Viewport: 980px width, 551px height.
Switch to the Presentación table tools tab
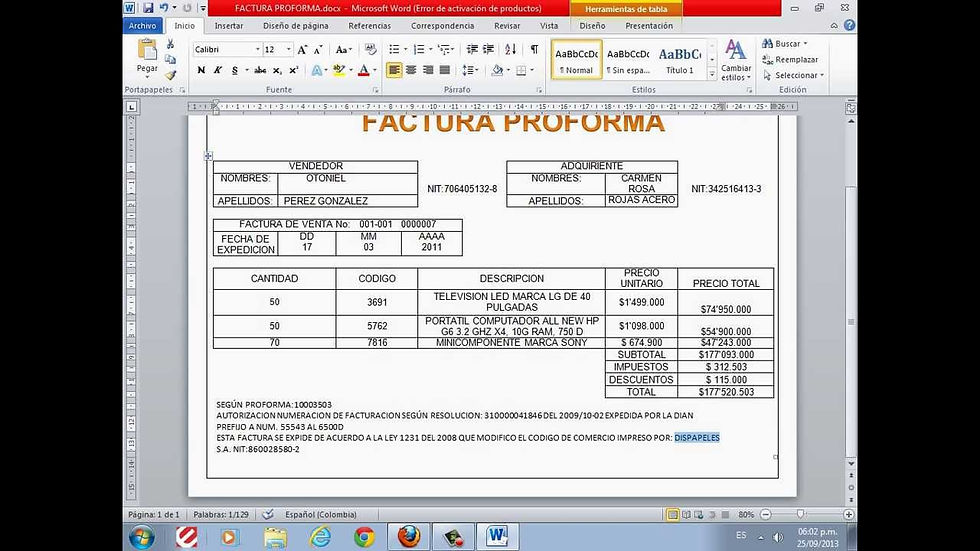[x=649, y=26]
